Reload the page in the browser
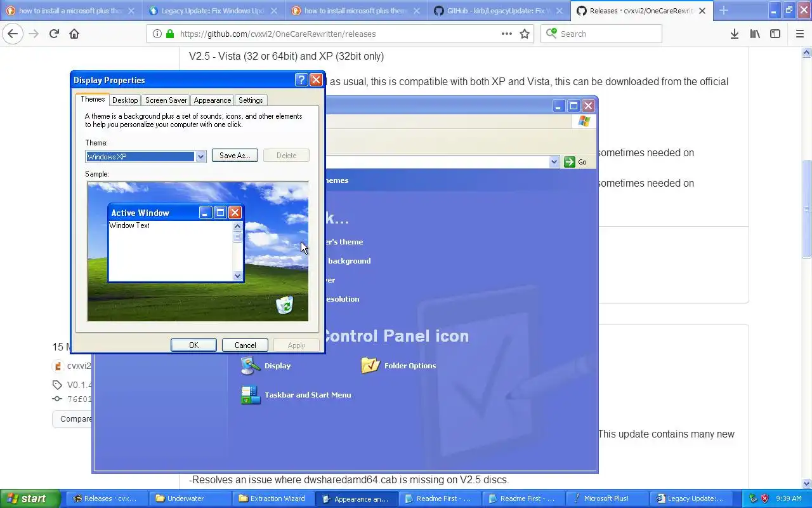Viewport: 812px width, 508px height. click(x=54, y=34)
